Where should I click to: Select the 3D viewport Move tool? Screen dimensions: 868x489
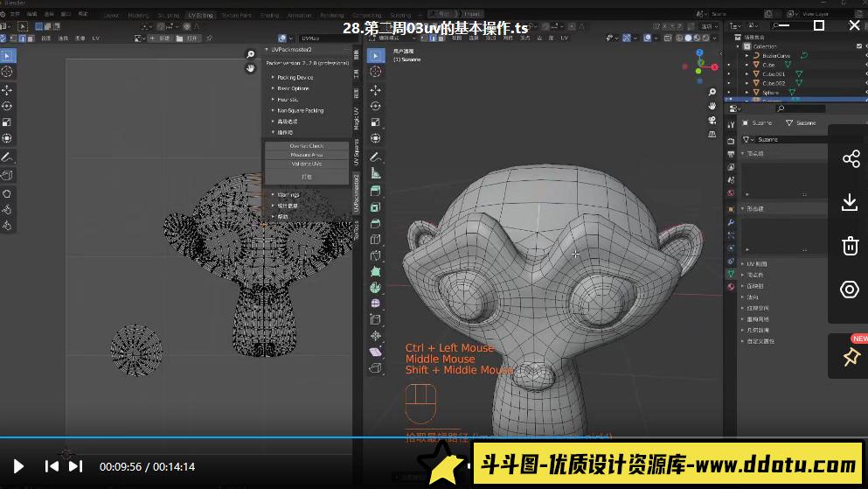coord(375,90)
